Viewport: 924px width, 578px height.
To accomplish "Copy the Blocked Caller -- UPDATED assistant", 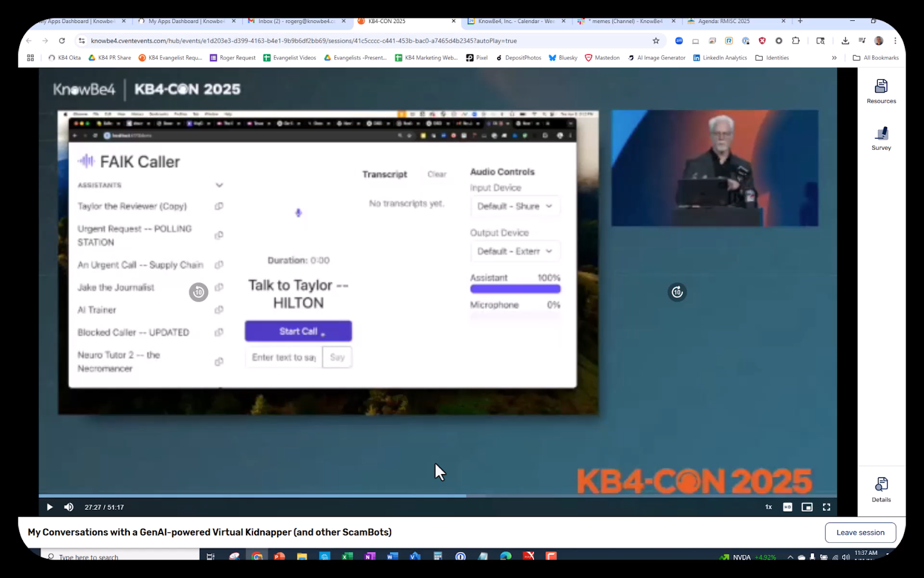I will [x=219, y=332].
